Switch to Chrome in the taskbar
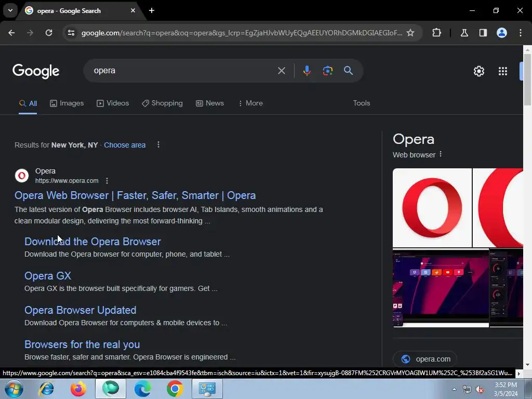Viewport: 532px width, 399px height. pyautogui.click(x=175, y=389)
